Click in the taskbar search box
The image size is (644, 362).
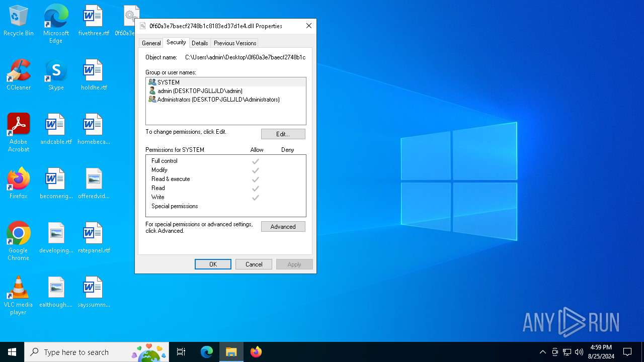click(x=97, y=352)
